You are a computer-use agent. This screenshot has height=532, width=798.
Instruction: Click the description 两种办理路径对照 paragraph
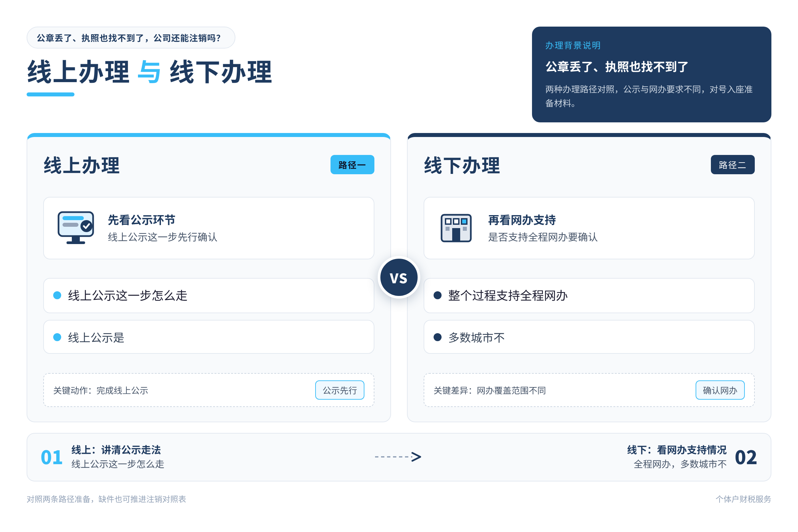point(649,96)
